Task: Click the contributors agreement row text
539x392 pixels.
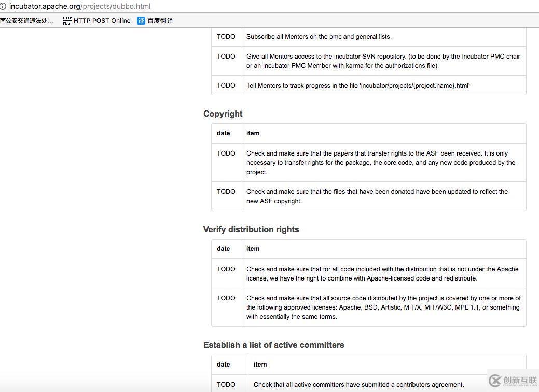Action: pos(358,385)
